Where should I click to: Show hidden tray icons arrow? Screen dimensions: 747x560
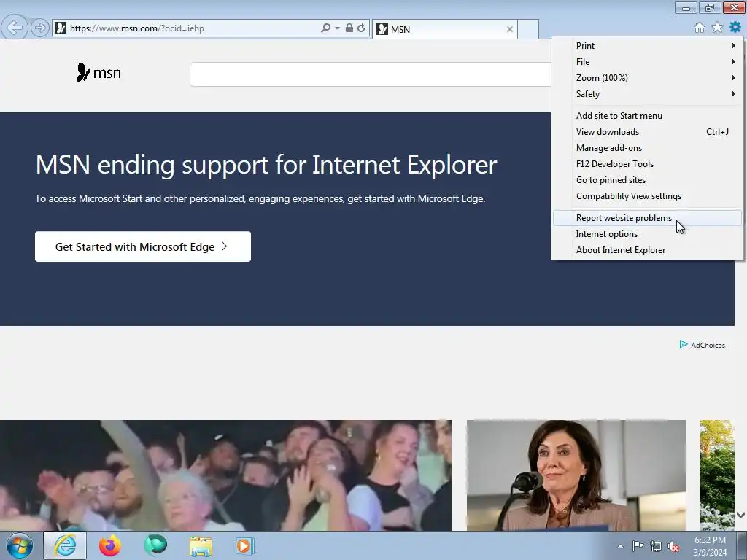click(620, 546)
